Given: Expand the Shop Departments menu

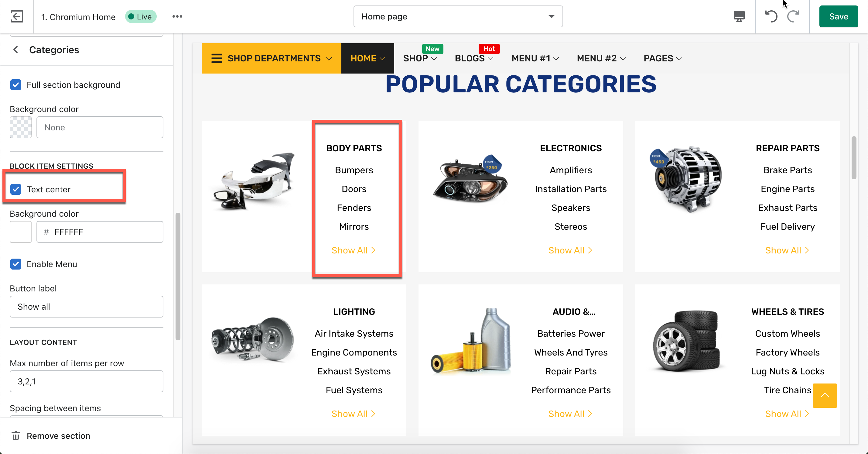Looking at the screenshot, I should coord(271,58).
